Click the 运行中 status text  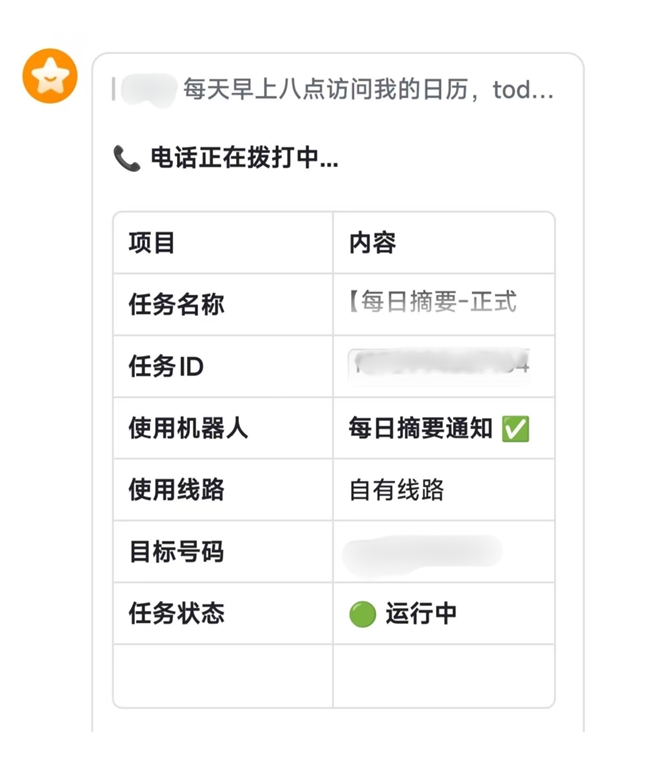[421, 614]
